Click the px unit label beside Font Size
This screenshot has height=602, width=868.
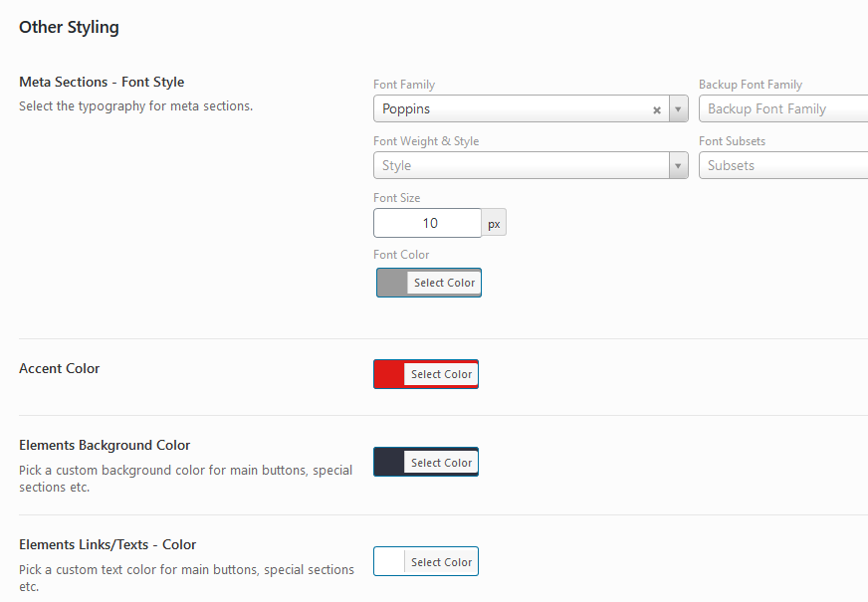(x=494, y=224)
